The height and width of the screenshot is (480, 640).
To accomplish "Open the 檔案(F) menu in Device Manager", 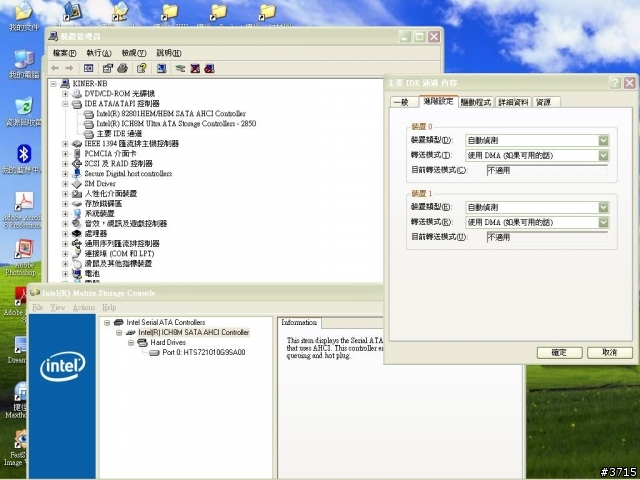I will [64, 53].
